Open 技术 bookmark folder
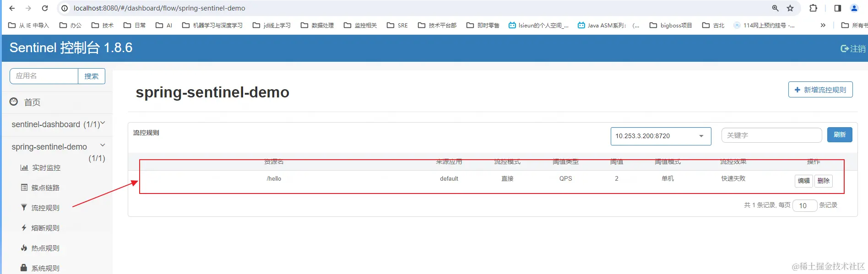This screenshot has width=868, height=274. tap(103, 25)
